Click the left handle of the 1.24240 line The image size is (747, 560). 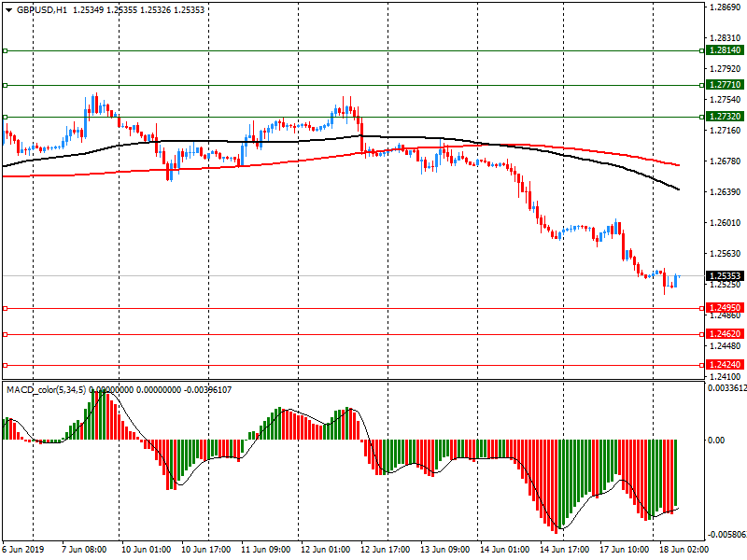click(x=6, y=365)
